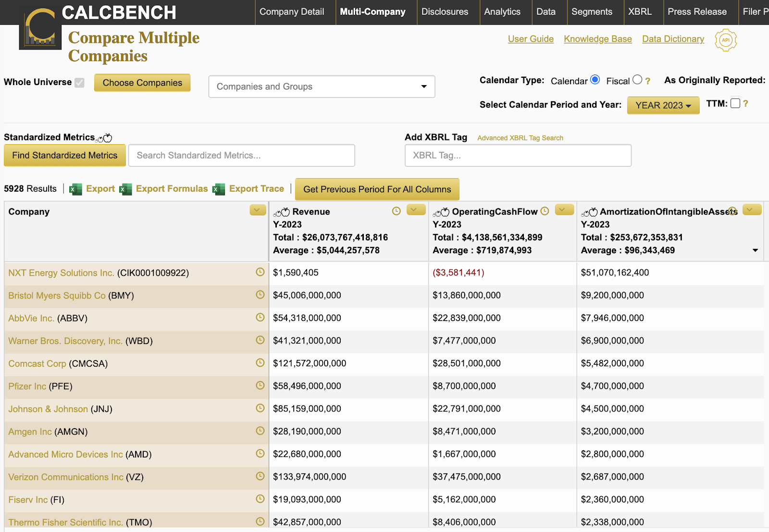769x532 pixels.
Task: Open the Analytics tab
Action: click(x=502, y=12)
